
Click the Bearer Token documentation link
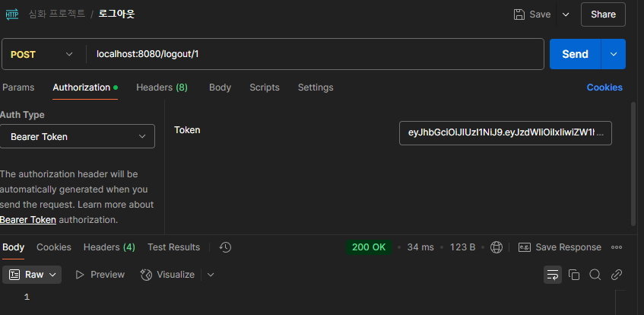pyautogui.click(x=28, y=220)
